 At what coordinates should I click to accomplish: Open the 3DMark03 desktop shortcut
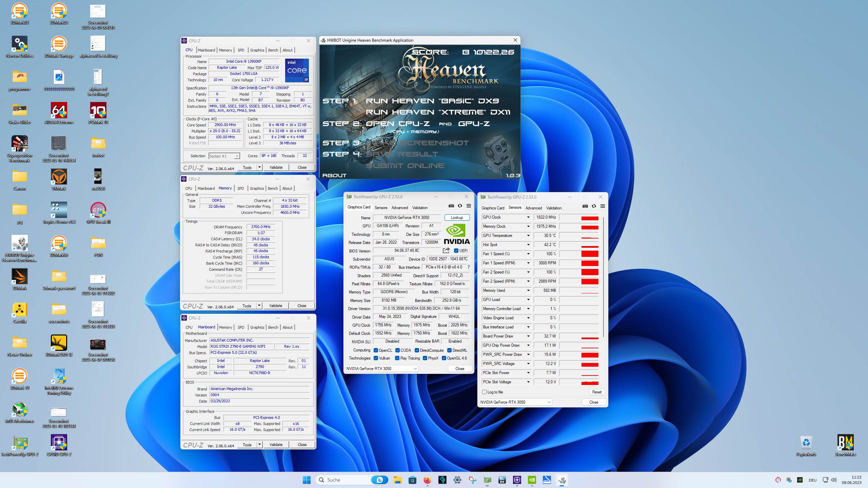coord(19,14)
